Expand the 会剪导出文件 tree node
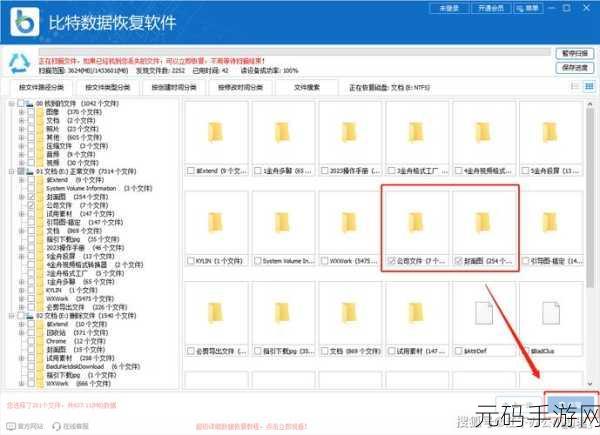Viewport: 600px width, 435px height. 21,307
